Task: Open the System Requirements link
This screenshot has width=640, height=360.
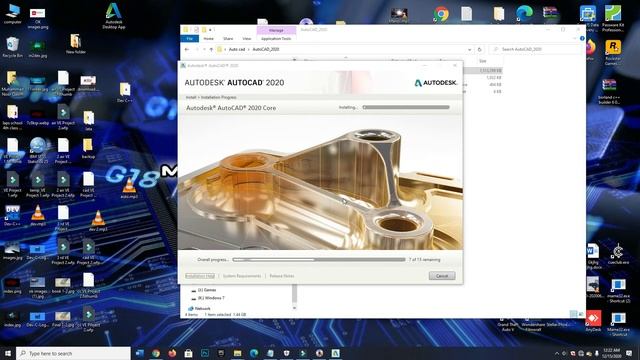Action: [x=242, y=276]
